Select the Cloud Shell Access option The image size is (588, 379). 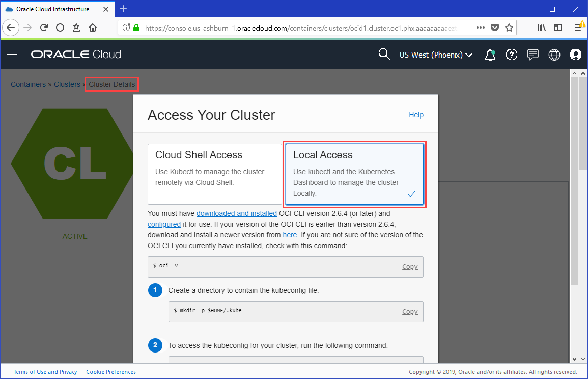(214, 174)
